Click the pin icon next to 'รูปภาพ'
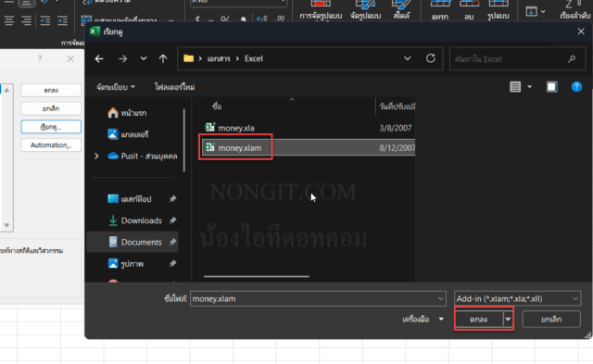593x364 pixels. pos(172,263)
